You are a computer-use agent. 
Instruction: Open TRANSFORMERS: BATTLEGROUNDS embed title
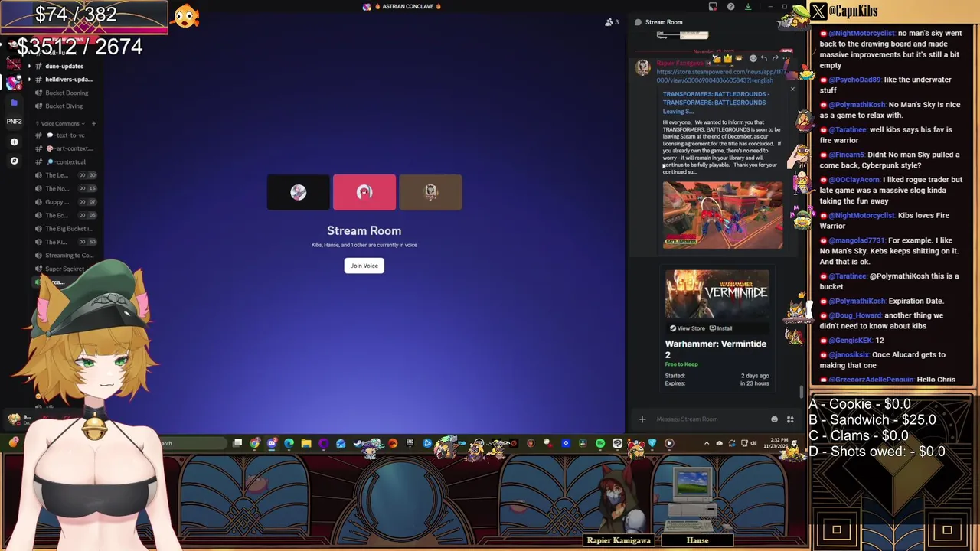tap(716, 103)
